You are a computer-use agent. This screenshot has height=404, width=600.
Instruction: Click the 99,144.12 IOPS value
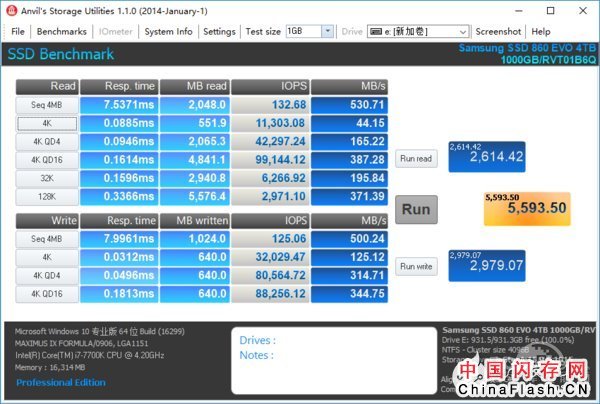270,160
